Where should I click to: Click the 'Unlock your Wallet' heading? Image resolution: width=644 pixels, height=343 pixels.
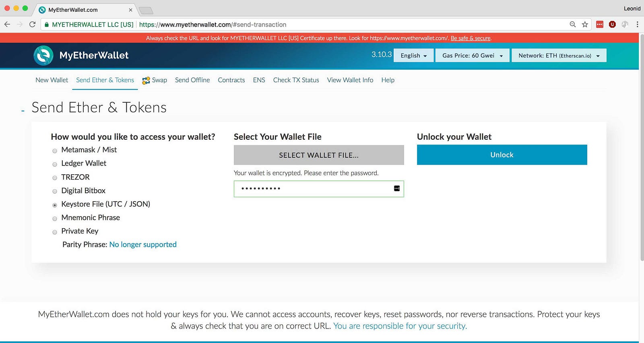[454, 137]
